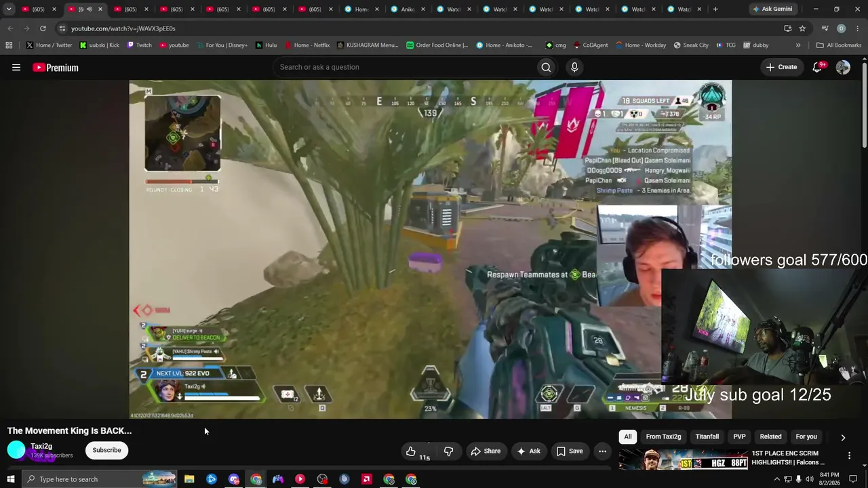
Task: Show hidden system tray icons
Action: click(776, 479)
